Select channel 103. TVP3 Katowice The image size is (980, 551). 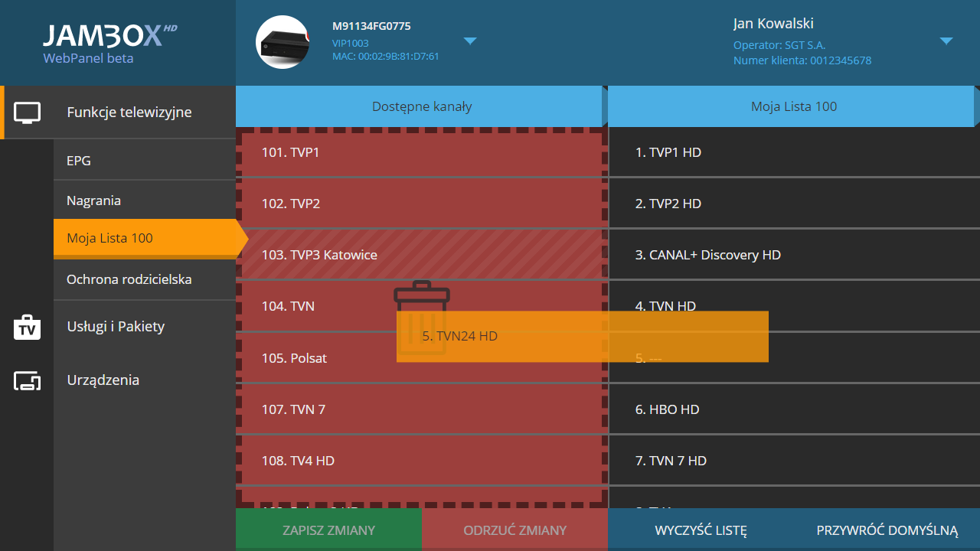click(422, 255)
